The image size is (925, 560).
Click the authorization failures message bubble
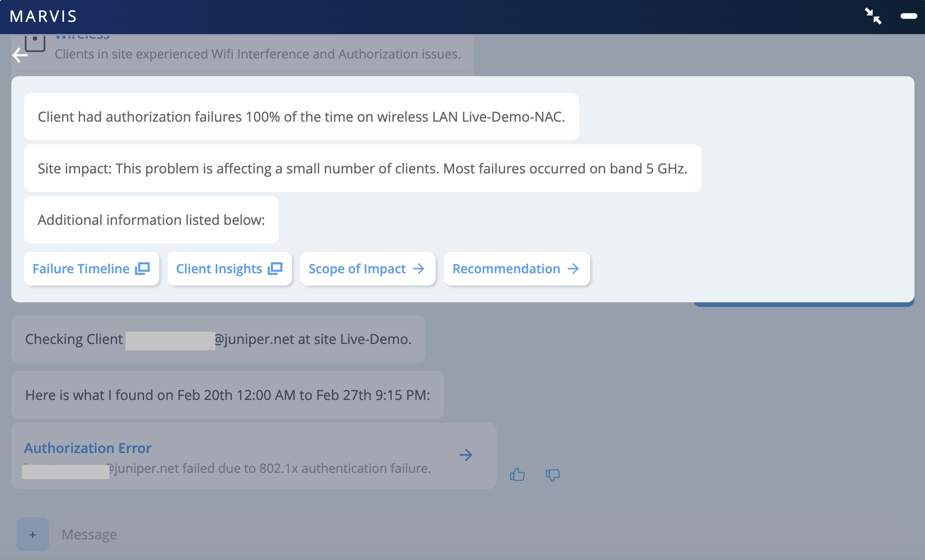(301, 117)
